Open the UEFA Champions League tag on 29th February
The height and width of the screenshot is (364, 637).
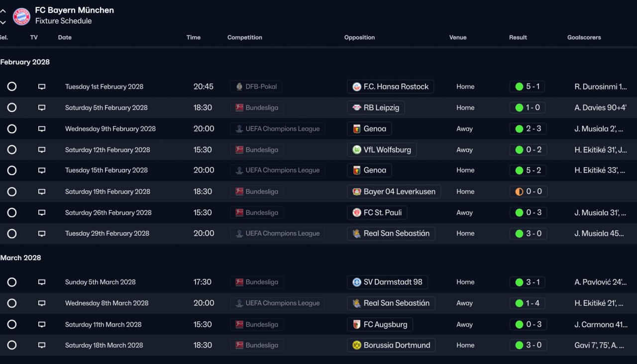point(278,234)
